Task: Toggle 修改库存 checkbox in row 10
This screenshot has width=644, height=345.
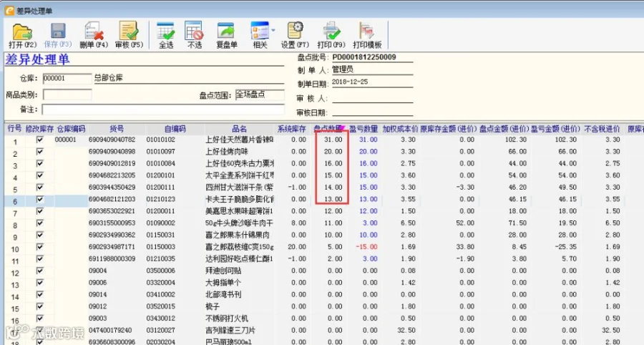Action: [x=39, y=247]
